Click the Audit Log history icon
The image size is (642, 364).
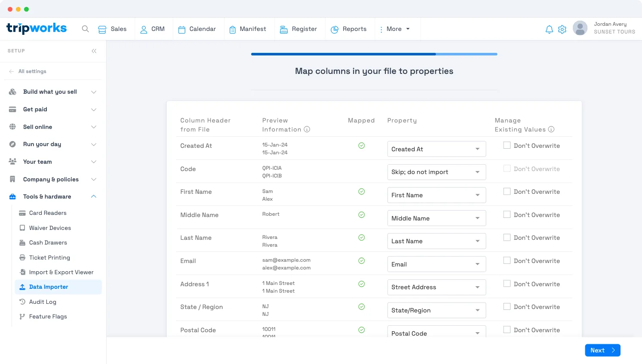point(22,302)
